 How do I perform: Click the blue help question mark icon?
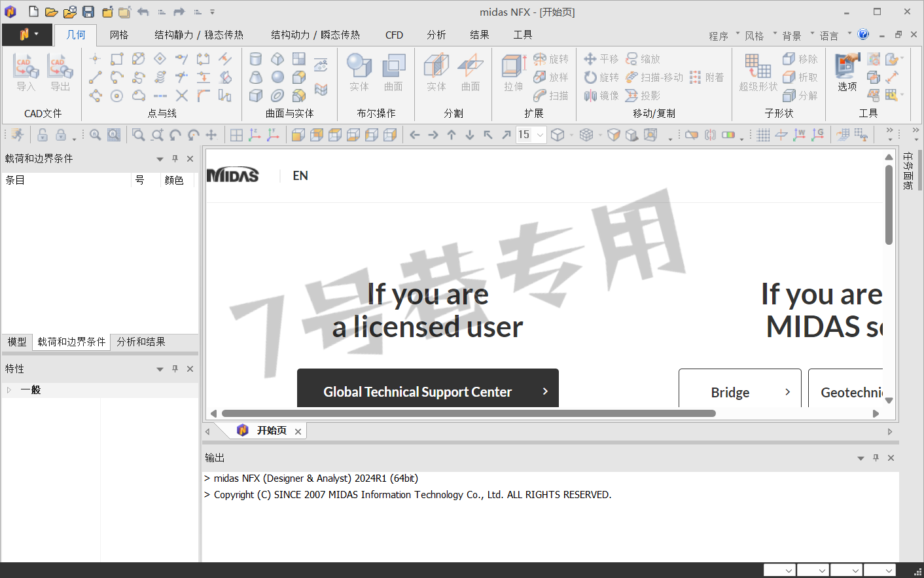click(863, 34)
